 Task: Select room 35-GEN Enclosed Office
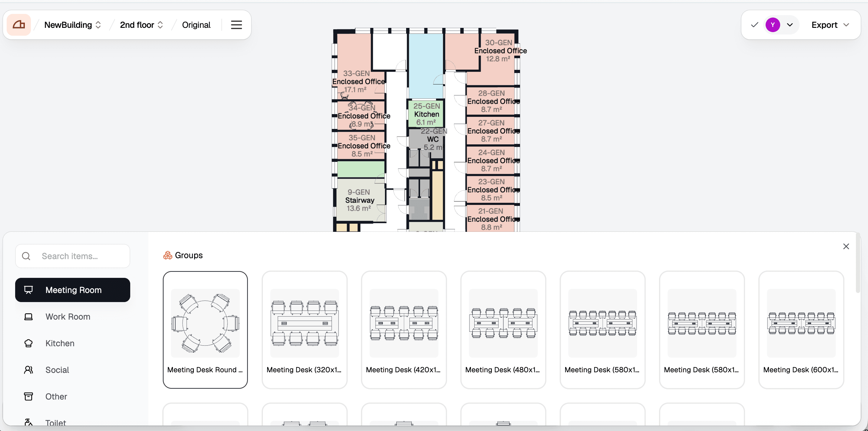361,146
